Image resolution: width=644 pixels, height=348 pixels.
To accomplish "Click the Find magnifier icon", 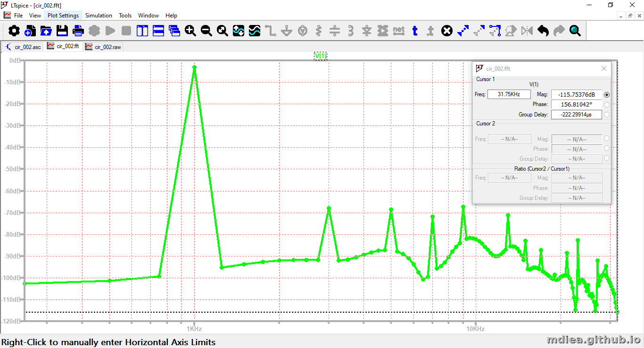I will point(575,31).
